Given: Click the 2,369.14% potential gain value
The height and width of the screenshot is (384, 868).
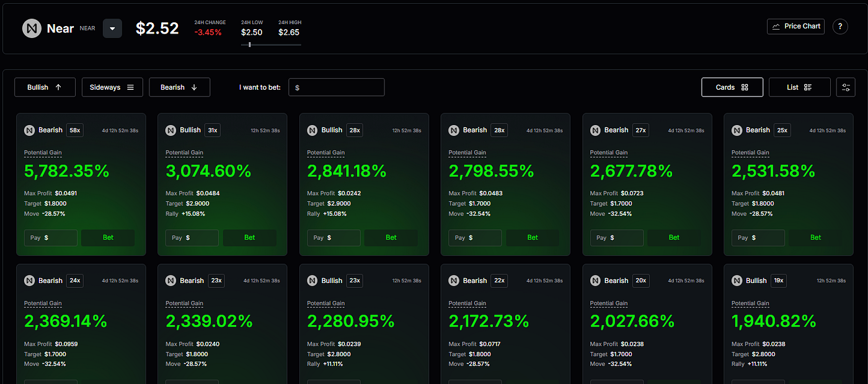Looking at the screenshot, I should (x=66, y=321).
